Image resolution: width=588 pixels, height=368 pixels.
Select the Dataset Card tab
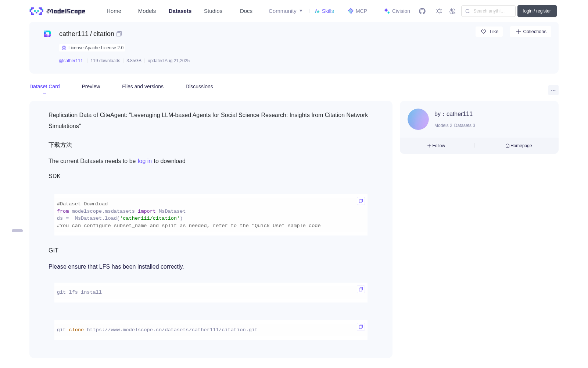44,86
